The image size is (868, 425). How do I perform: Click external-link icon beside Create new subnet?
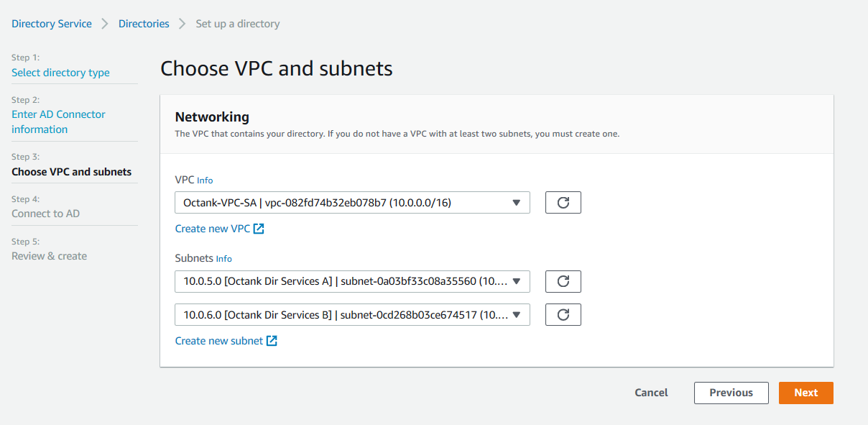click(272, 341)
